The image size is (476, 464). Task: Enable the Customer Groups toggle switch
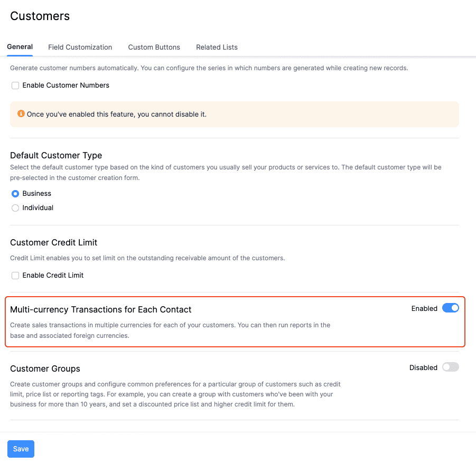[x=451, y=367]
